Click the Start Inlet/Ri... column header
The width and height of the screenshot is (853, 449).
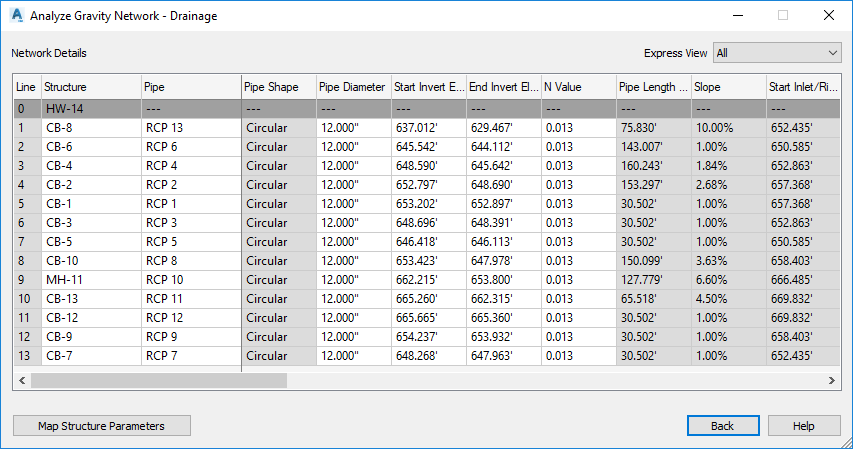(x=803, y=87)
